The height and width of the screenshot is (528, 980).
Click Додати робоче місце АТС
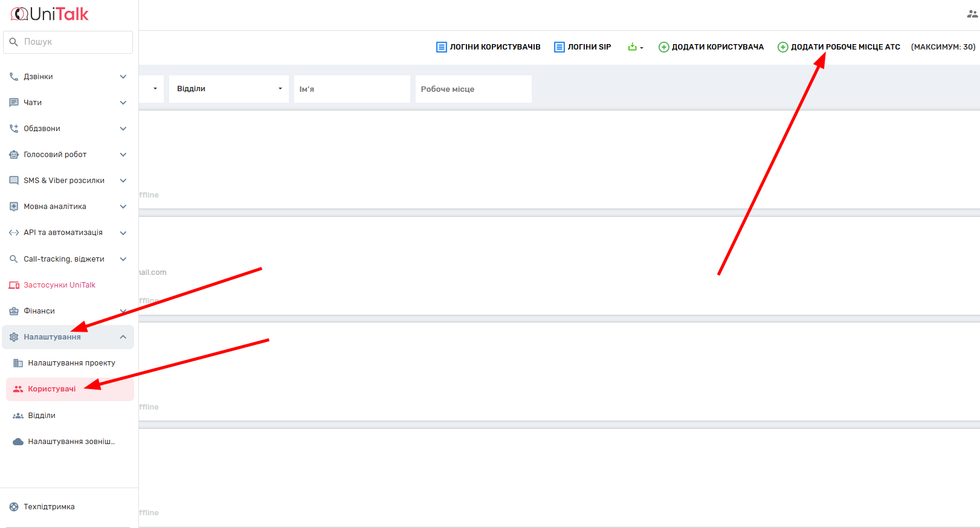coord(839,47)
